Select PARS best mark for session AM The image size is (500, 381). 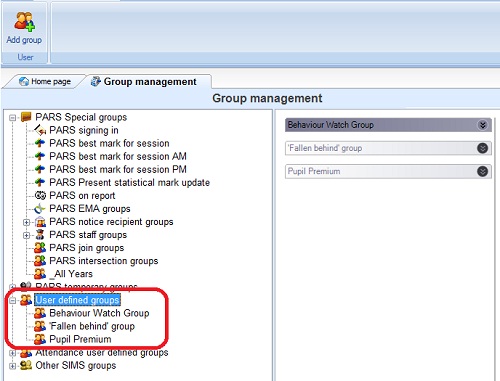(x=118, y=156)
